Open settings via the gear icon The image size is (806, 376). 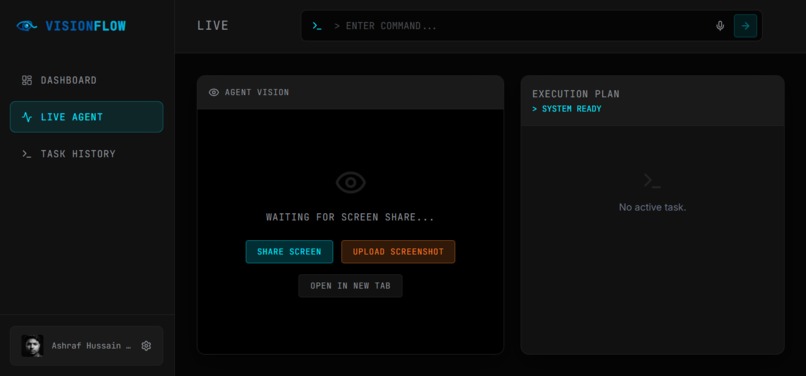(146, 346)
